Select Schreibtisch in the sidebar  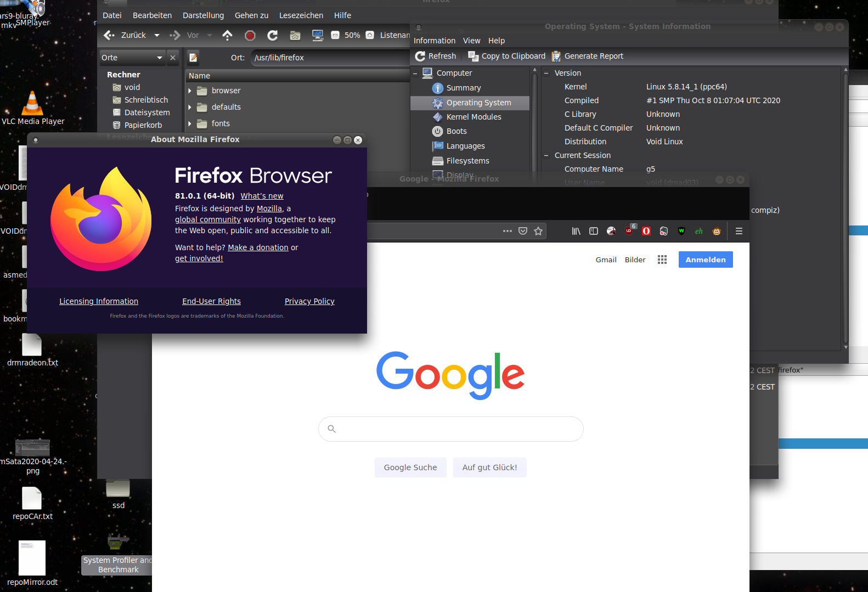pos(146,100)
